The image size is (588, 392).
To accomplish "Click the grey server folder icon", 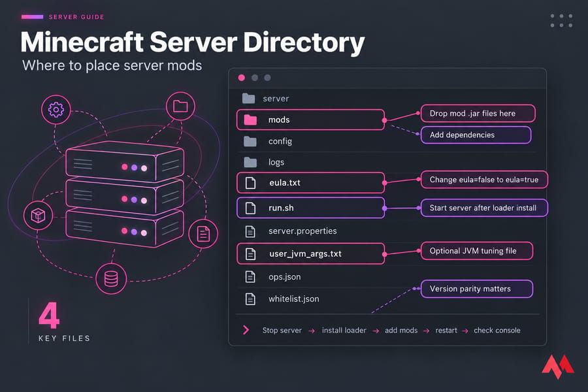I will (x=248, y=99).
